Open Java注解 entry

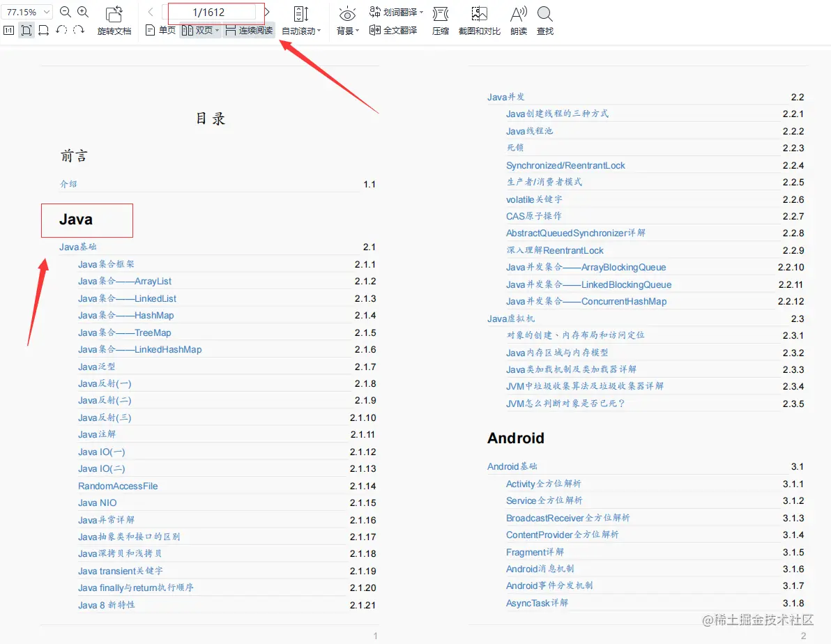tap(96, 434)
